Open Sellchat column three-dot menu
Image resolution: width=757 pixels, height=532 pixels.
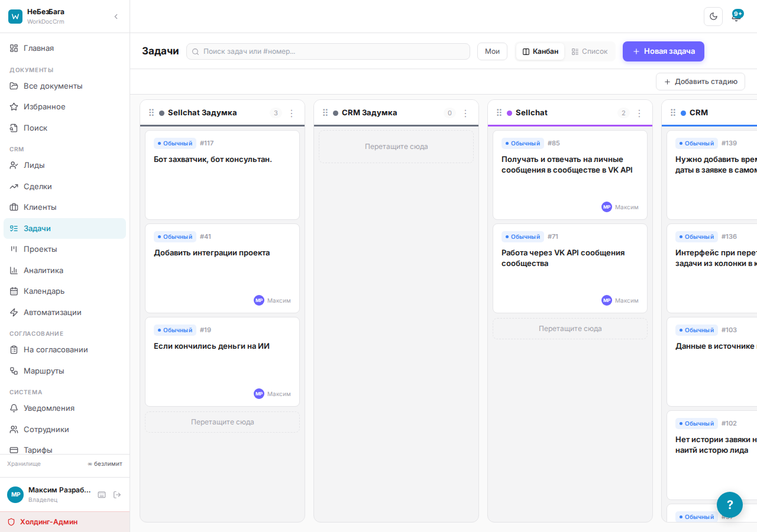pos(639,113)
